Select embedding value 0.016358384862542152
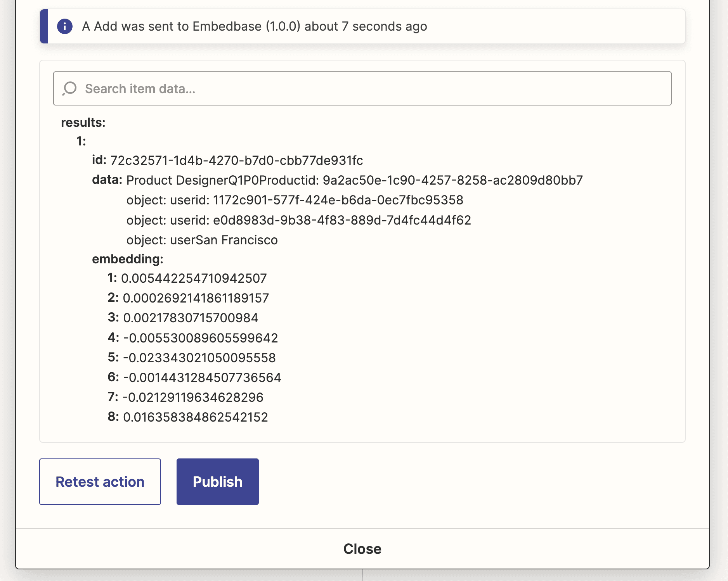 point(196,417)
